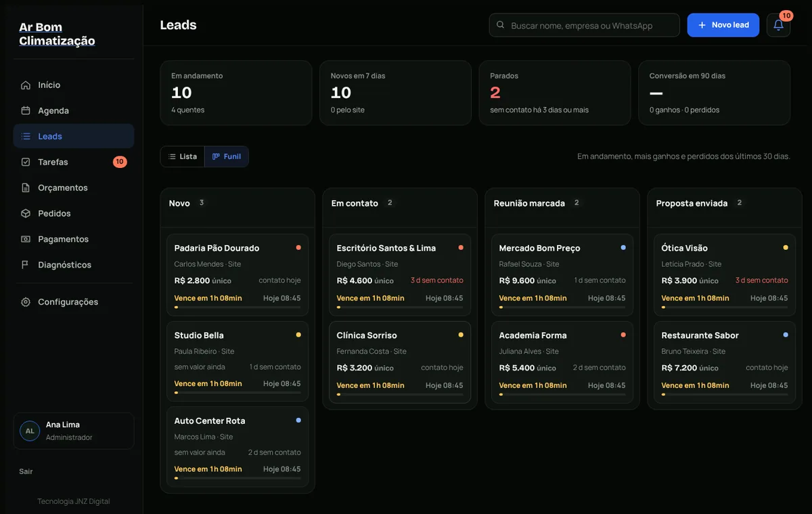Click the Configurações gear icon

click(26, 302)
